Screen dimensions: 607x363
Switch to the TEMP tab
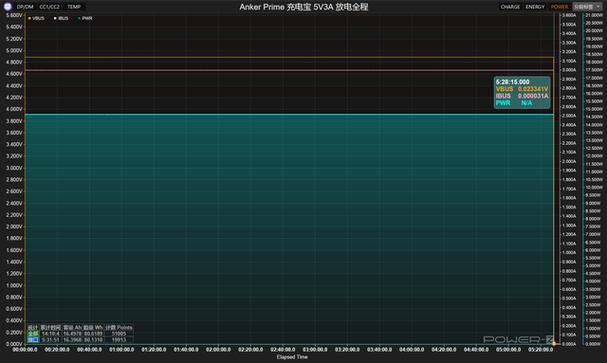point(74,7)
